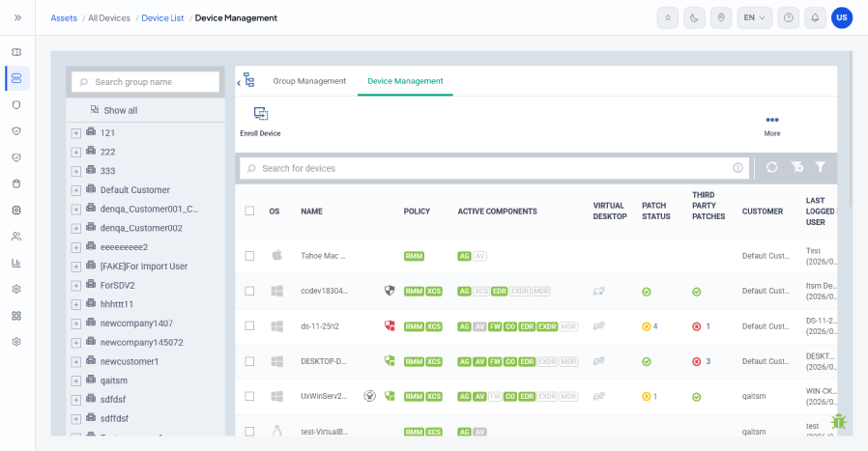Open 3 third party patches for DESKTOP-D

click(708, 361)
